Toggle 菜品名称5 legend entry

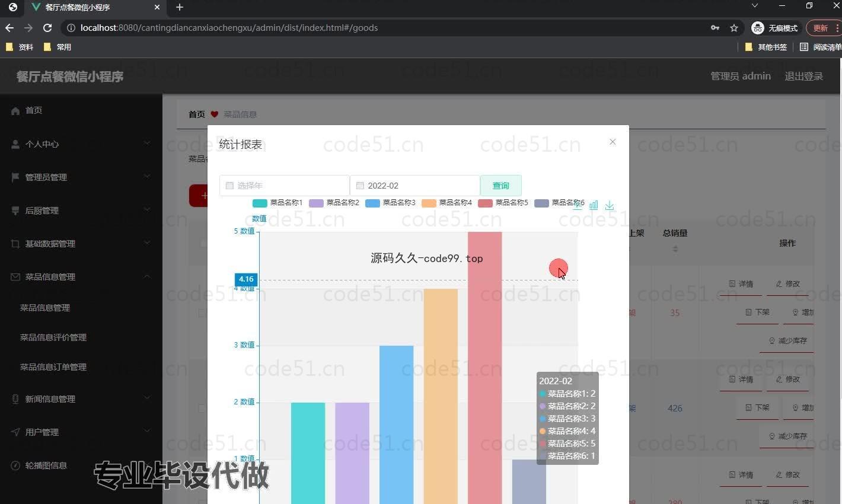point(503,203)
